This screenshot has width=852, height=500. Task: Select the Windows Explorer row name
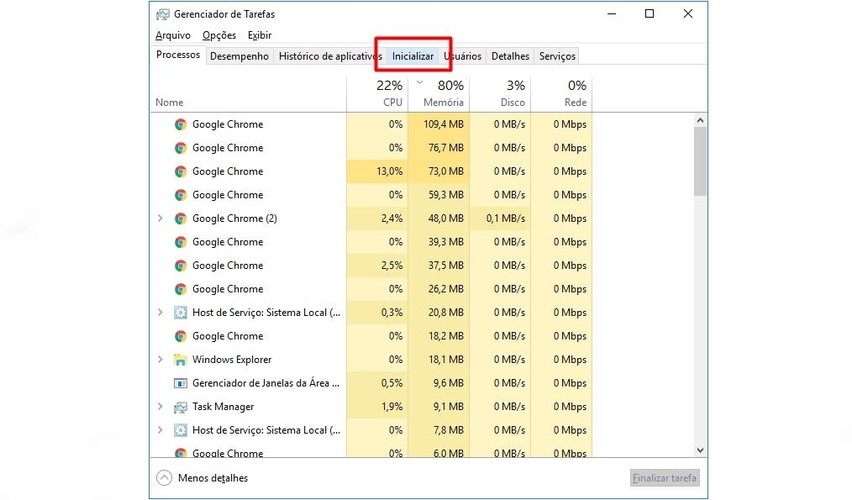click(x=232, y=360)
